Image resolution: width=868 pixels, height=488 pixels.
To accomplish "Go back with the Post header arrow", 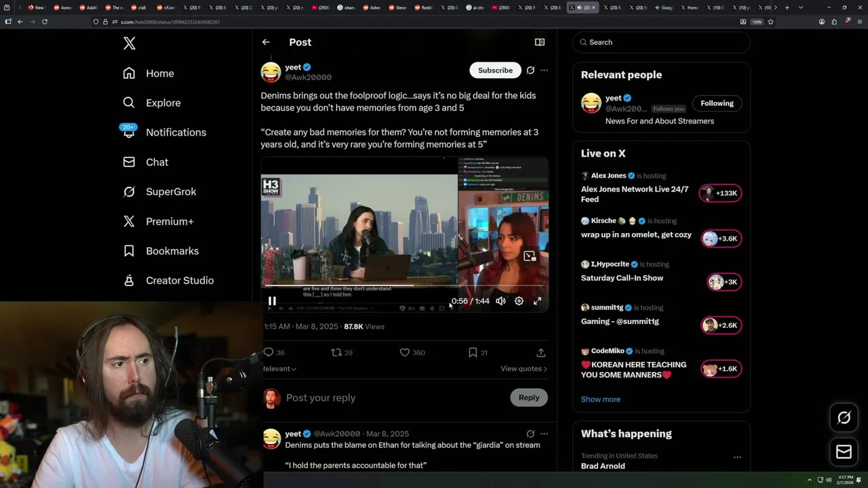I will [x=266, y=42].
